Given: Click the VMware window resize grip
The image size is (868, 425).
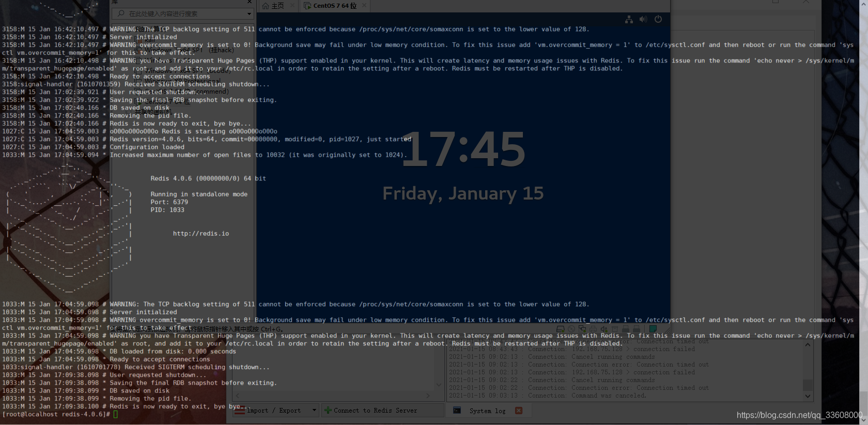Looking at the screenshot, I should pos(668,329).
